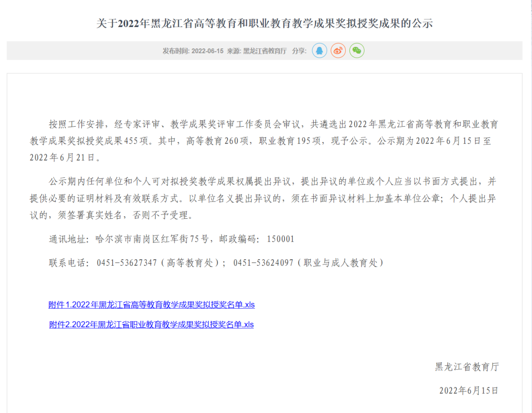Viewport: 532px width, 413px height.
Task: Click phone number 0451-53624097
Action: 264,263
